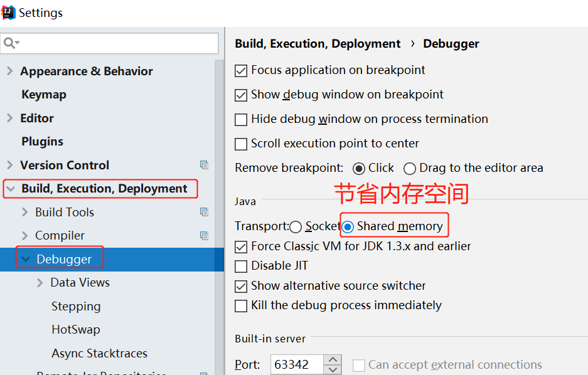Click the project-level icon beside Build Tools
Image resolution: width=588 pixels, height=375 pixels.
point(204,212)
